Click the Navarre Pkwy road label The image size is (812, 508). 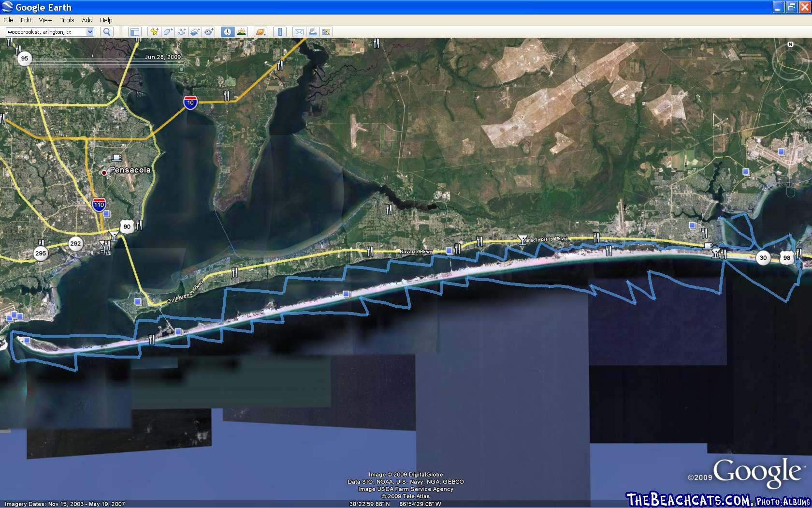(x=416, y=252)
